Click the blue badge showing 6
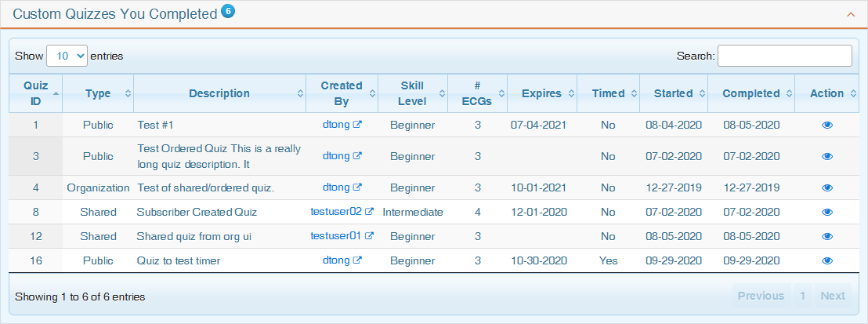868x324 pixels. pos(228,11)
